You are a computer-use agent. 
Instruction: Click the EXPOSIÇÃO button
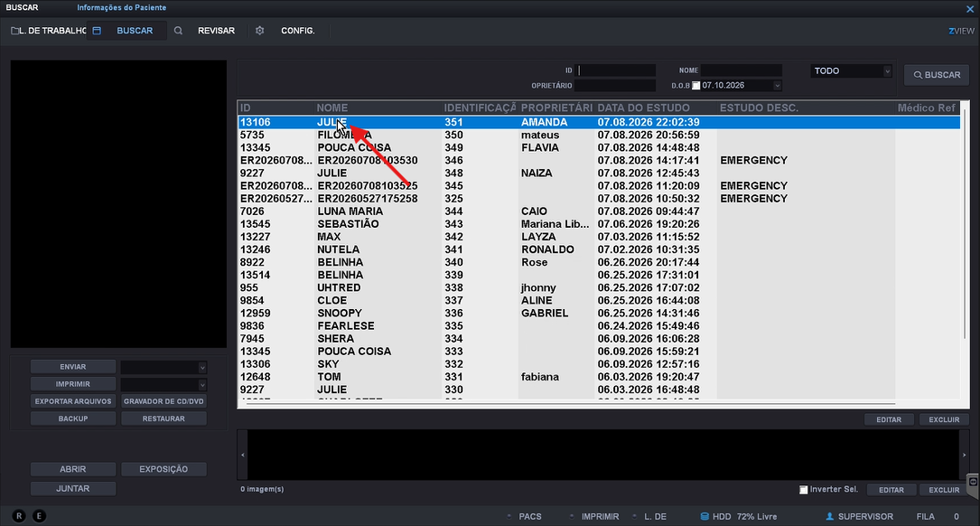tap(163, 469)
